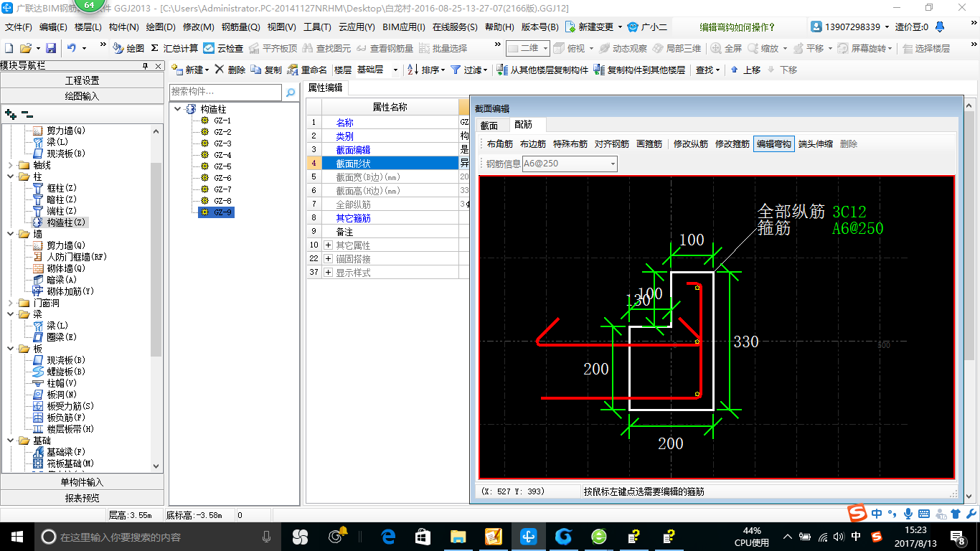Image resolution: width=980 pixels, height=551 pixels.
Task: Click the save disk icon
Action: 51,48
